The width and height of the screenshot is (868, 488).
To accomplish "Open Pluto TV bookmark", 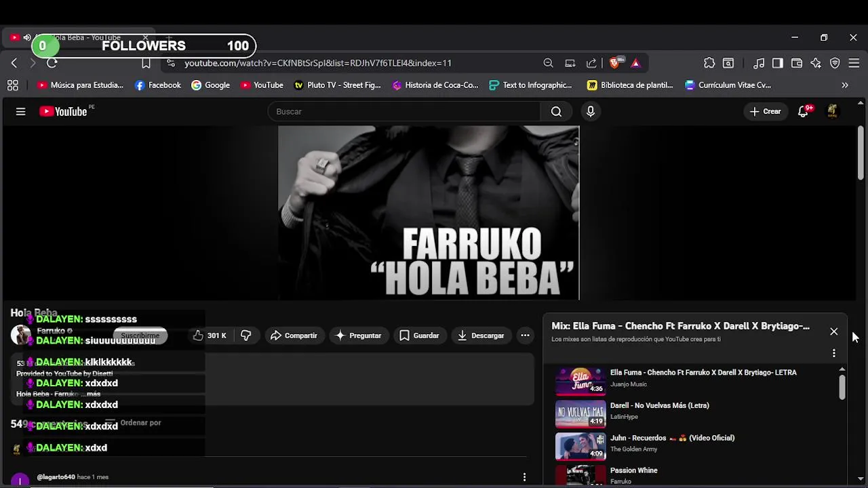I will (337, 85).
